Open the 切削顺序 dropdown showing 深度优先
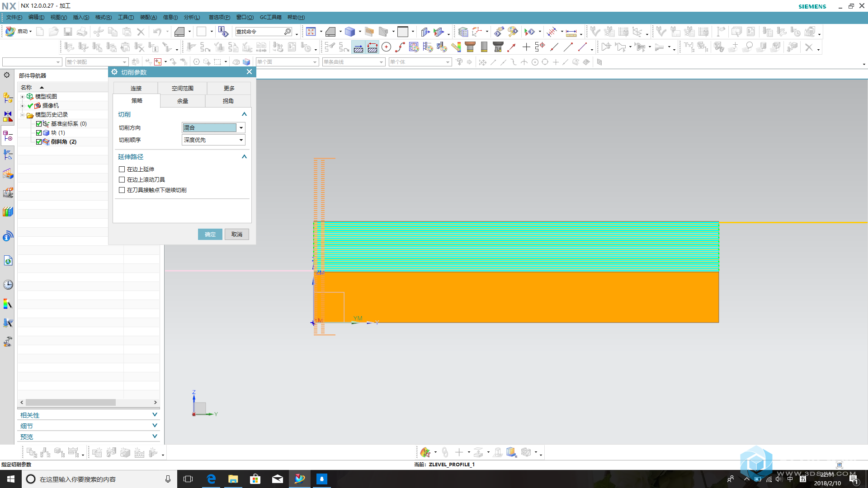The width and height of the screenshot is (868, 488). [x=213, y=140]
